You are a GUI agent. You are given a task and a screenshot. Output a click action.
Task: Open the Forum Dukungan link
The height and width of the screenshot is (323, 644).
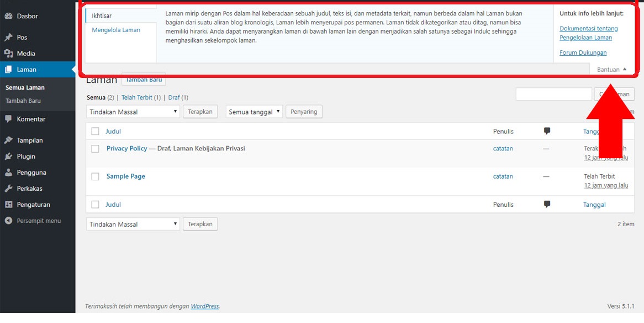(x=582, y=52)
